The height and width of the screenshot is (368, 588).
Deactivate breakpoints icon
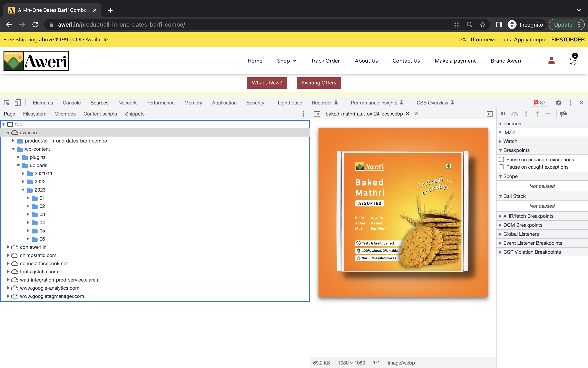tap(563, 114)
